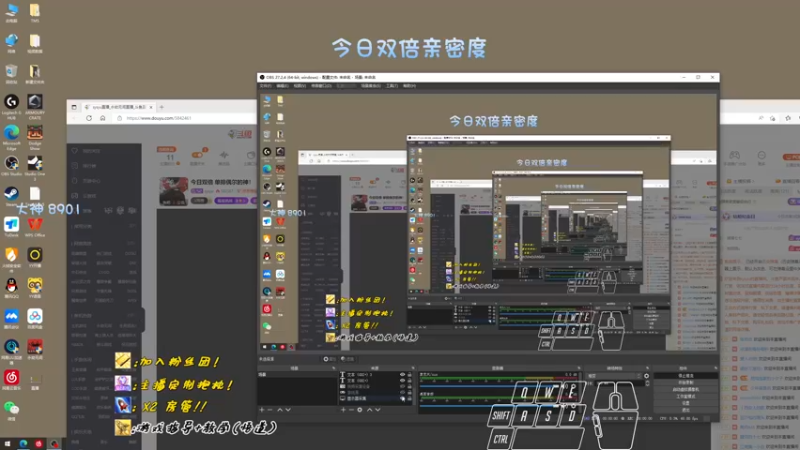
Task: Add a new scene in OBS Scenes dock
Action: coord(262,410)
